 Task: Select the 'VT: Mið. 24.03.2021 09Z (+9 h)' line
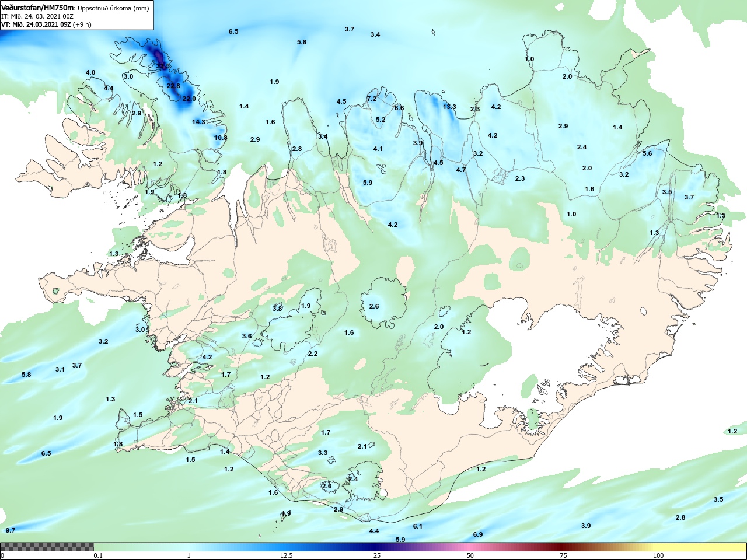[46, 24]
